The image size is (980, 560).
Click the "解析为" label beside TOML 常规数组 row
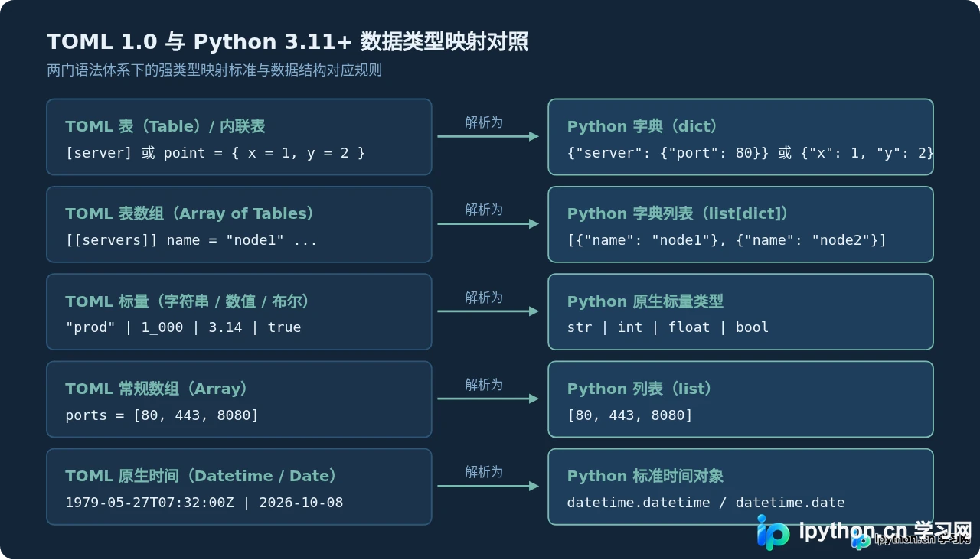(x=484, y=385)
